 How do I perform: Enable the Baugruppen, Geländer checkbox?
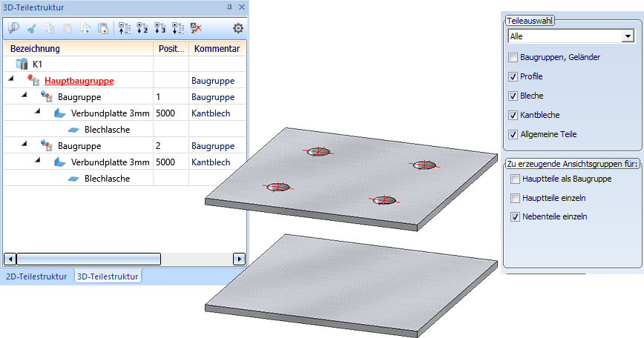(x=513, y=57)
